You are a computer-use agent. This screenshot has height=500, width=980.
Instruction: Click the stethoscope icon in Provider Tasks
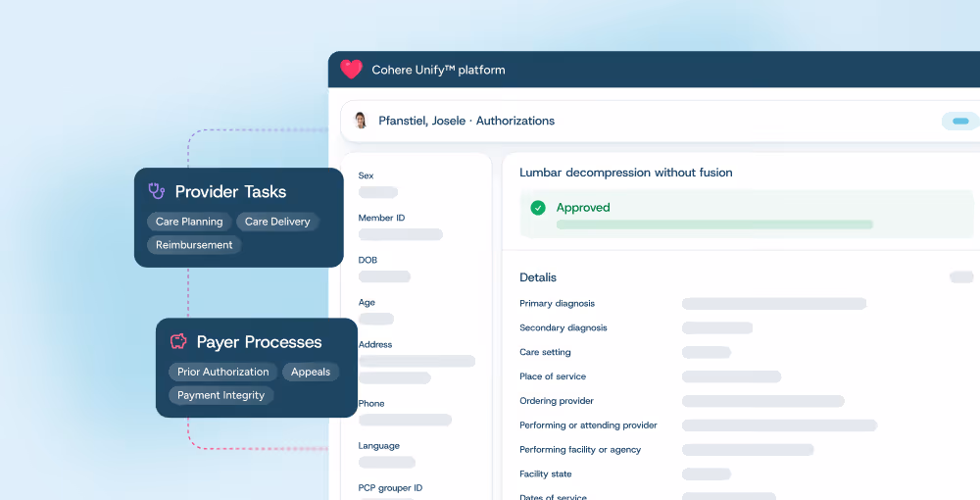tap(156, 191)
